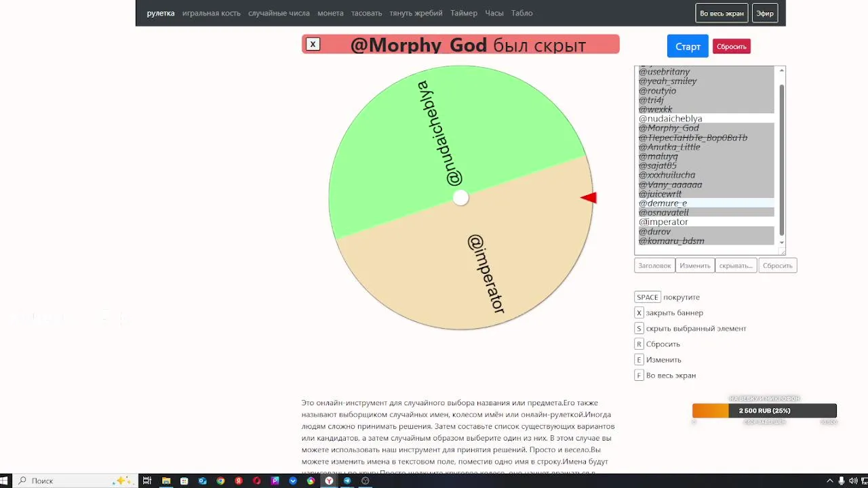868x488 pixels.
Task: Click the Эфир button
Action: point(765,13)
